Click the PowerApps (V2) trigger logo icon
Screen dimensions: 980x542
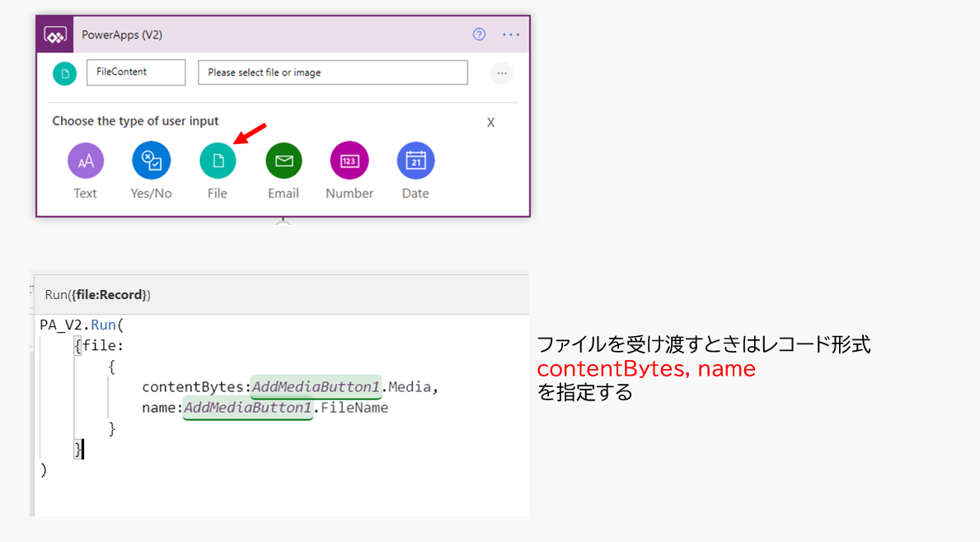55,35
